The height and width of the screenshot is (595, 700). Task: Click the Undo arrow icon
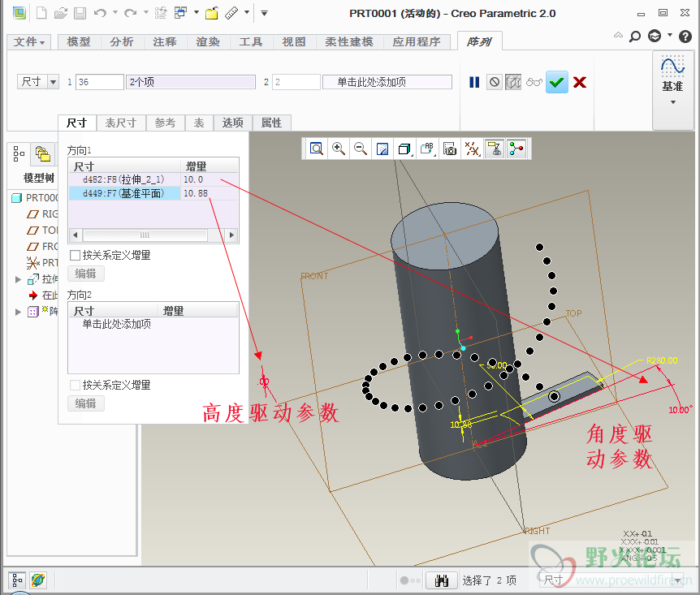pyautogui.click(x=100, y=13)
